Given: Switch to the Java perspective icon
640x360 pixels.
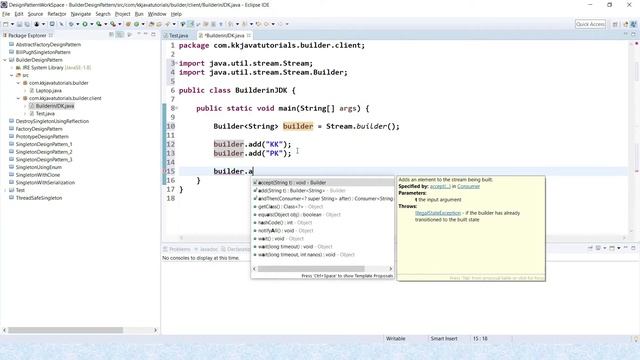Looking at the screenshot, I should point(633,24).
